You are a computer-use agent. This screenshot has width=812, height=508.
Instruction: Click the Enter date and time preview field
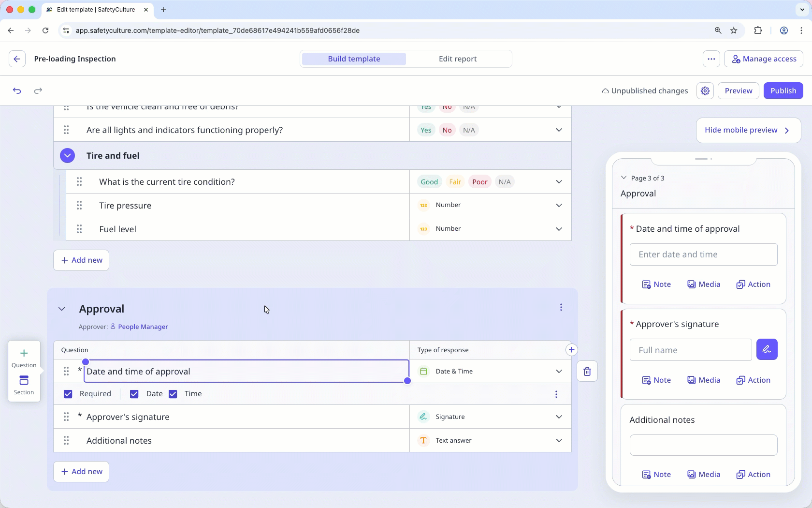pyautogui.click(x=703, y=254)
